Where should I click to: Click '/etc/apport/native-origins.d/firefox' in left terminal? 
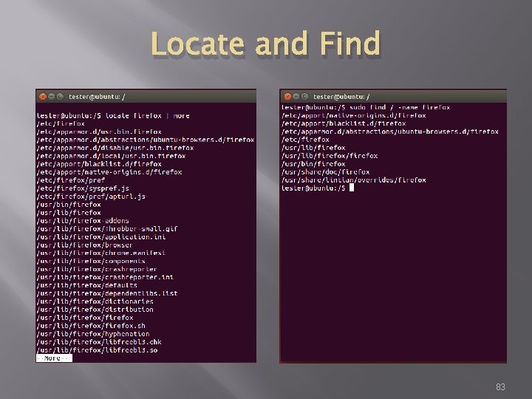point(109,172)
